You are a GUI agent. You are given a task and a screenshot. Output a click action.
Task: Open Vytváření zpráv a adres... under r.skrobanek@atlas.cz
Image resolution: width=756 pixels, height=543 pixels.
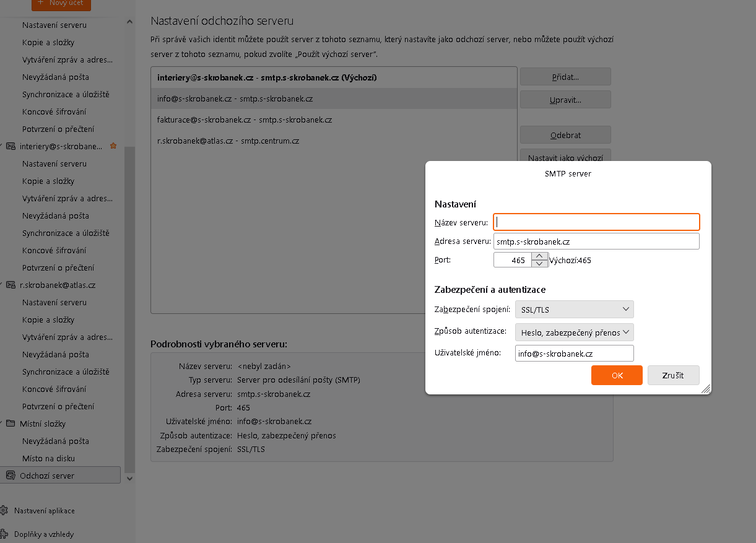67,337
